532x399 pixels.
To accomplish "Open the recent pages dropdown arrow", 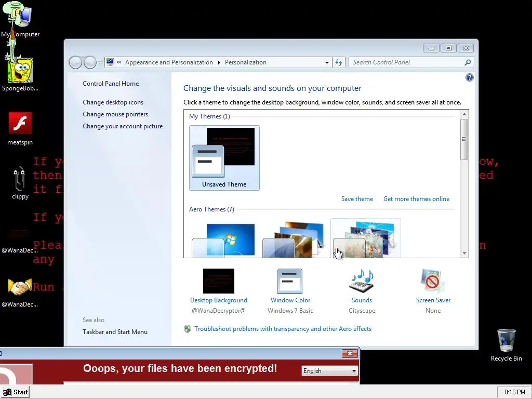I will 100,62.
